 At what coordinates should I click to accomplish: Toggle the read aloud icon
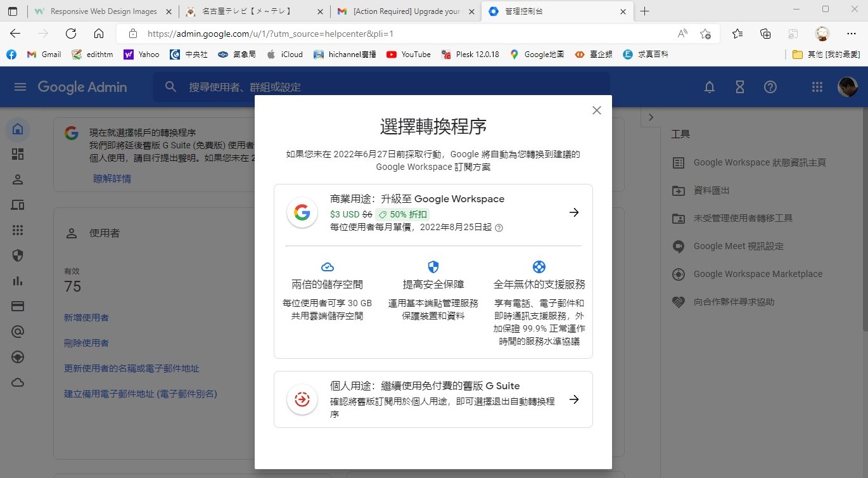(682, 34)
